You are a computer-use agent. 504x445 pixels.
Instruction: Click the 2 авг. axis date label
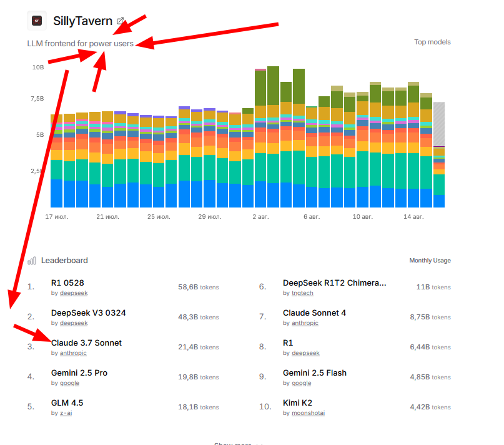[260, 216]
